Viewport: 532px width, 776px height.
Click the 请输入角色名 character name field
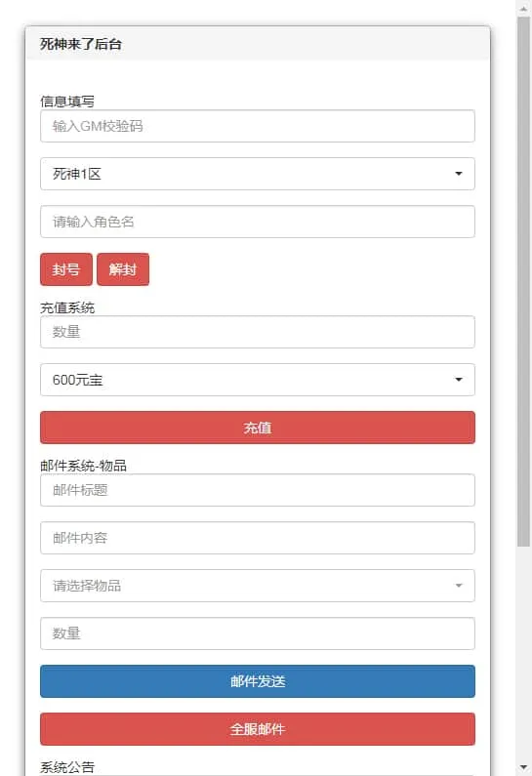(258, 222)
